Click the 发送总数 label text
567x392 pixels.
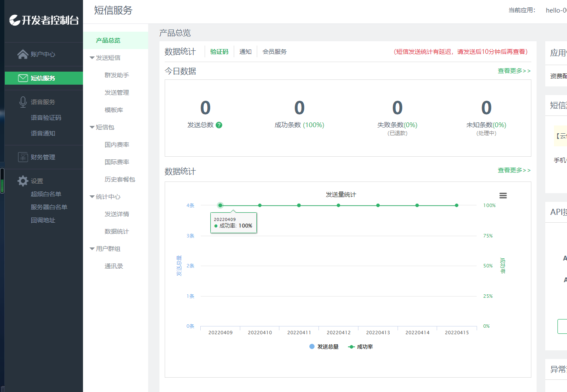click(x=201, y=125)
